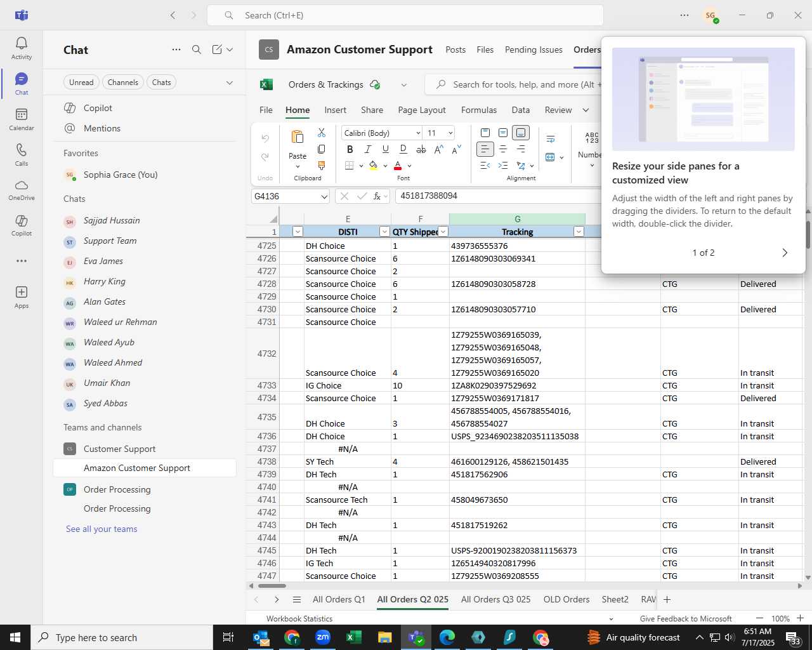The image size is (812, 650).
Task: Open the Name Box G4136 dropdown
Action: point(324,197)
